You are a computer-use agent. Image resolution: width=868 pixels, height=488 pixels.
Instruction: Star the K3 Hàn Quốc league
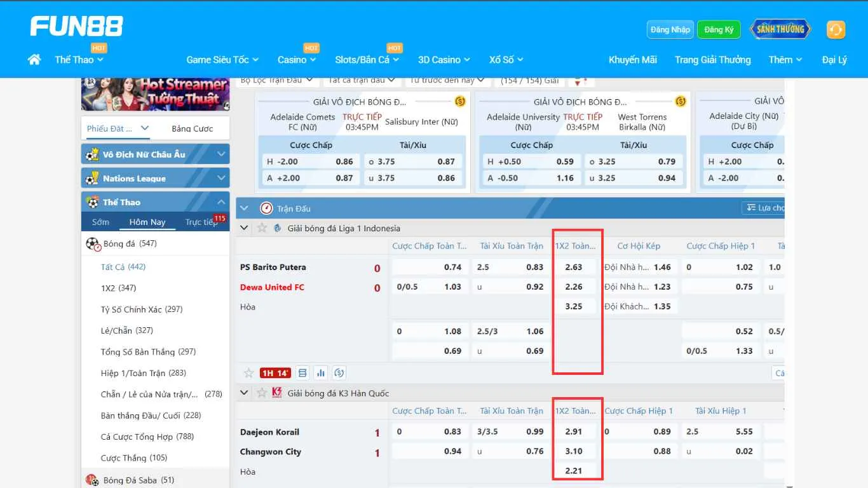tap(262, 393)
